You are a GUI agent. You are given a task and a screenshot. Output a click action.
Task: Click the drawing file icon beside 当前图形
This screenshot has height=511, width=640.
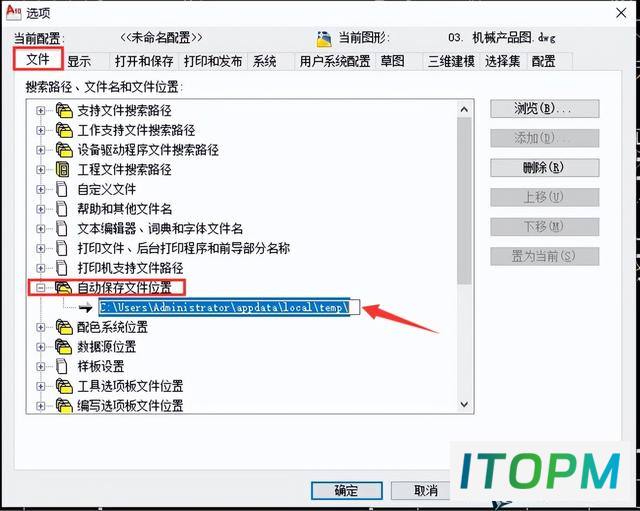click(324, 39)
